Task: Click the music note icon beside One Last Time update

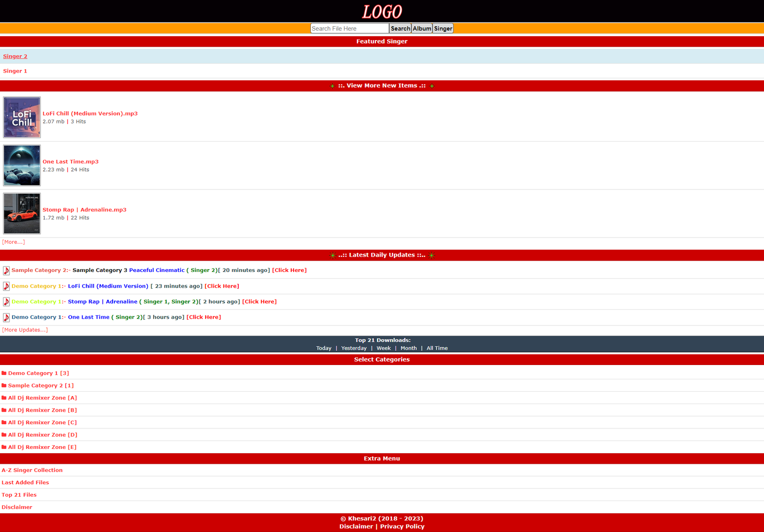Action: click(6, 317)
